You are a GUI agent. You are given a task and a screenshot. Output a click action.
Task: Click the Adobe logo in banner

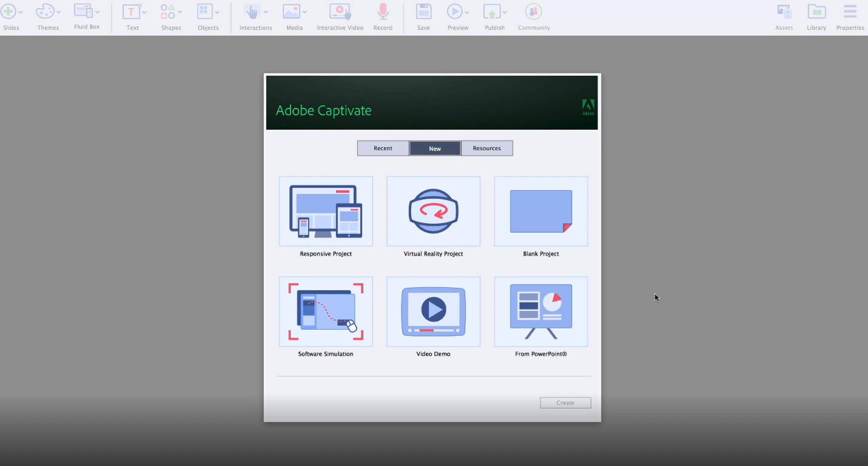coord(588,107)
